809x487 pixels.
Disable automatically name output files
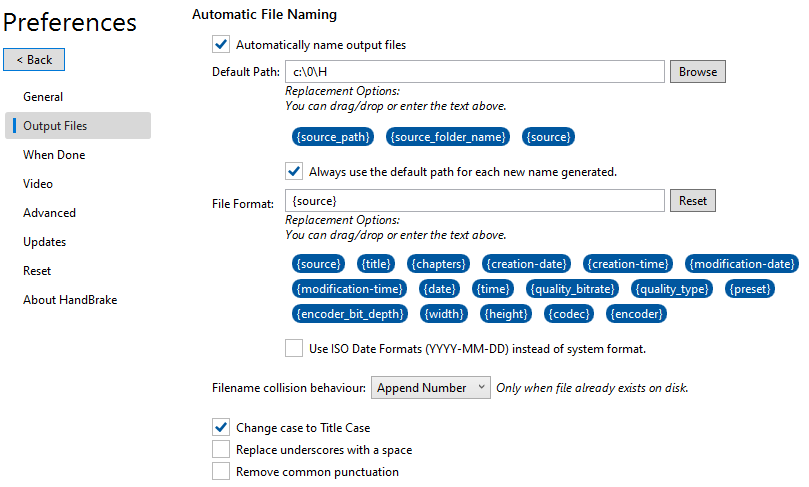click(221, 44)
